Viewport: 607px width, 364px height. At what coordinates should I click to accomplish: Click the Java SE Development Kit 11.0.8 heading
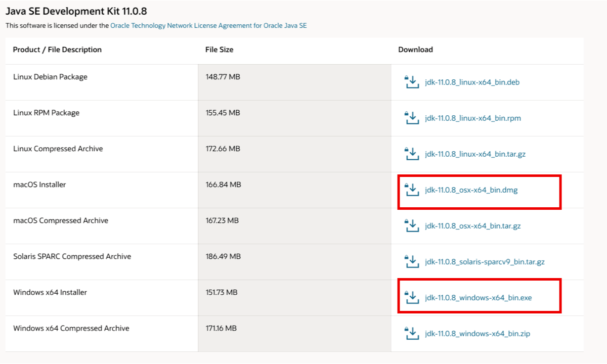tap(76, 11)
